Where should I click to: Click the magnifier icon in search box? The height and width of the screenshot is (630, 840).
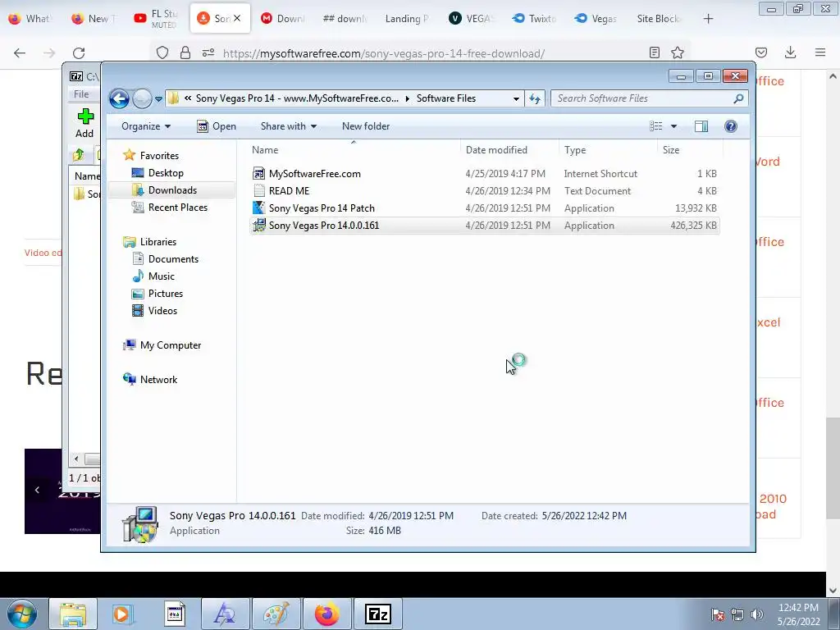pyautogui.click(x=738, y=98)
